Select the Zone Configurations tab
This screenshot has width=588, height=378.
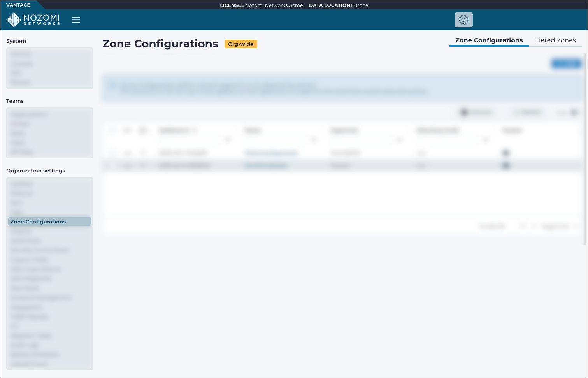[489, 40]
